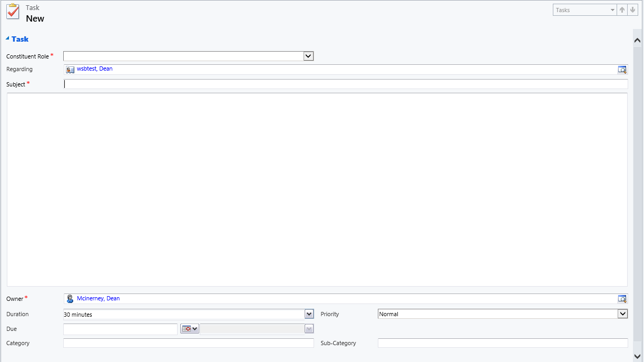Click the contact icon beside wsbtest, Dean
The width and height of the screenshot is (644, 362).
[x=70, y=70]
